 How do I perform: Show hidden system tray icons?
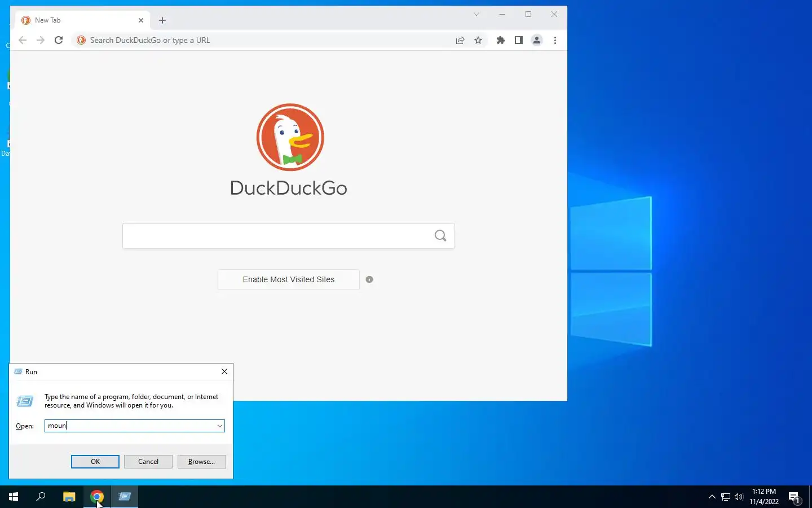[x=712, y=497]
